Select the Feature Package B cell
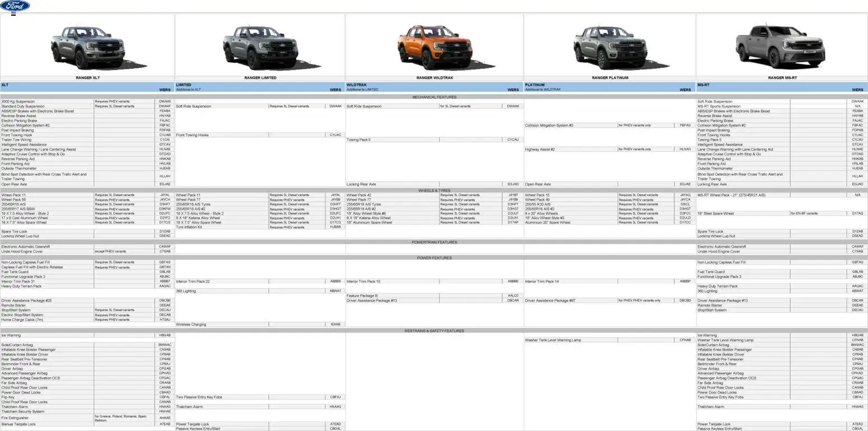The image size is (868, 431). (x=392, y=295)
